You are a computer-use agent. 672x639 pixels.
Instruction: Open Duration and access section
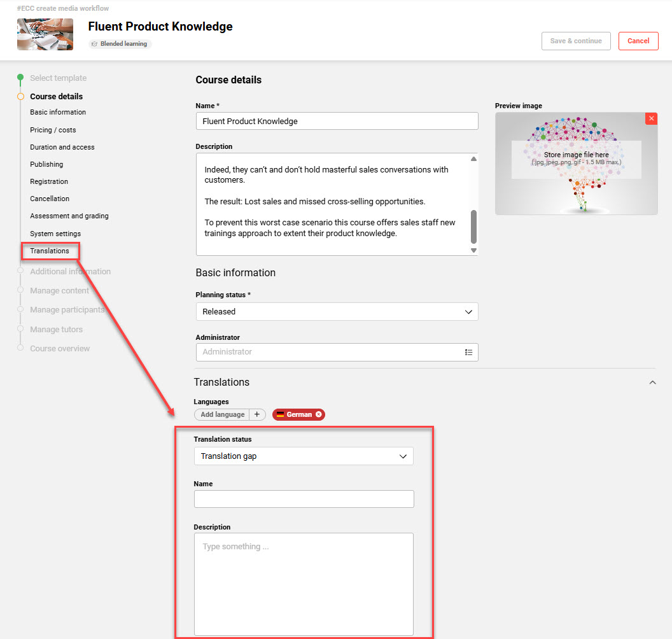[62, 147]
